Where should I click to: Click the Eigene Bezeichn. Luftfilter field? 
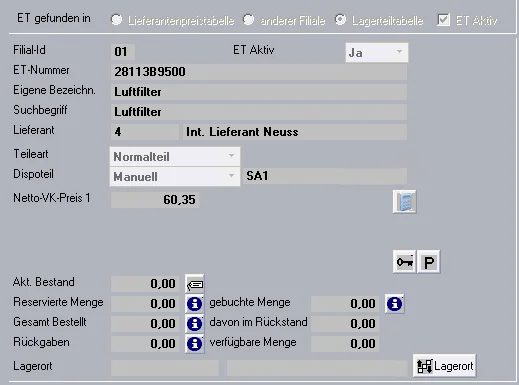tap(259, 92)
